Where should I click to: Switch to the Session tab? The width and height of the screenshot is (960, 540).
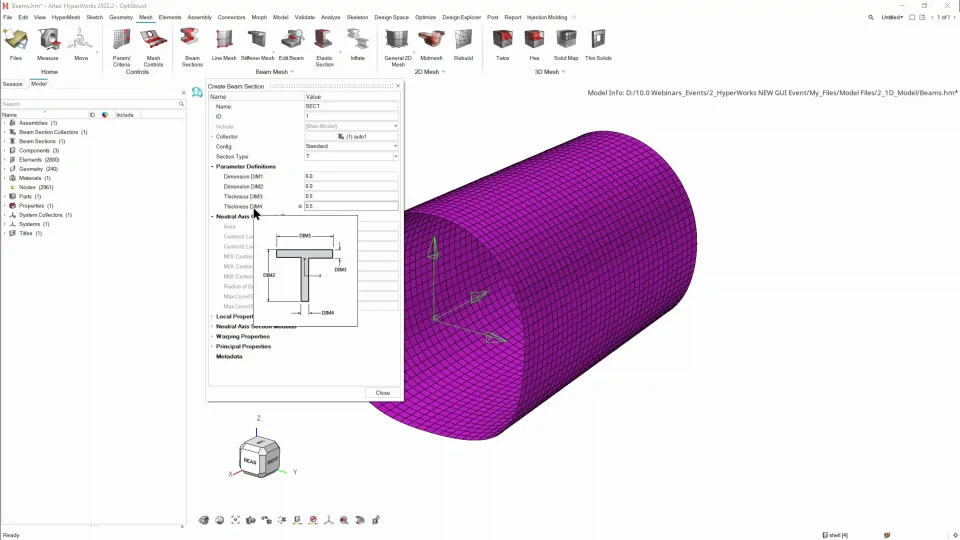12,84
